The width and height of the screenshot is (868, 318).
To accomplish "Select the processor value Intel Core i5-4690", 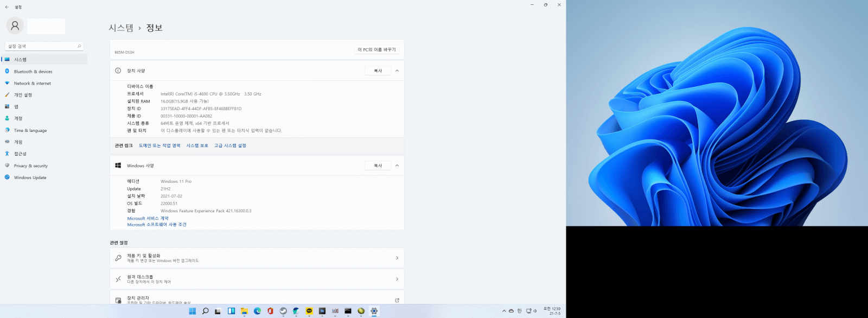I will (211, 94).
